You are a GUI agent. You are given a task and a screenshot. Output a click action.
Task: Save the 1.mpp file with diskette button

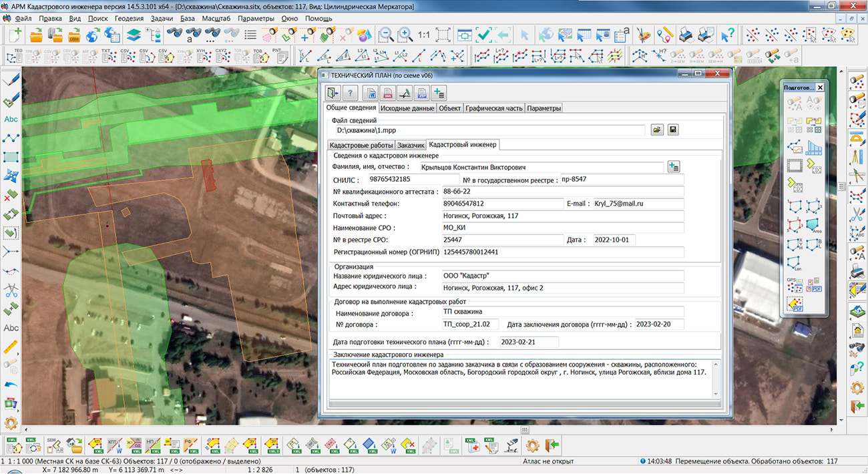(x=673, y=130)
